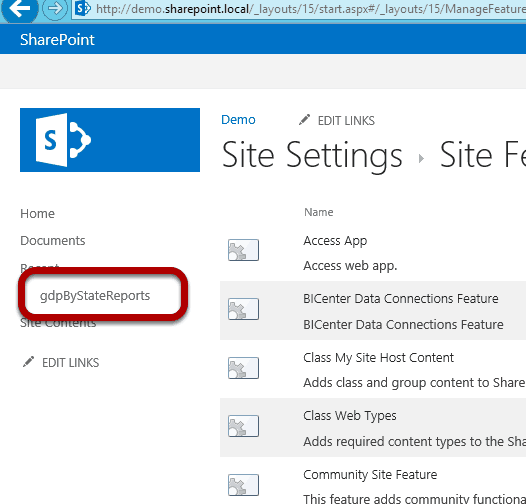Click EDIT LINKS in left sidebar
This screenshot has width=526, height=504.
[70, 363]
